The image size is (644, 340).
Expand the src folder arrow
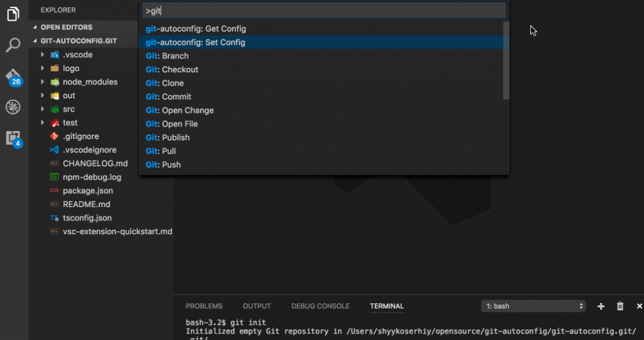click(x=42, y=109)
